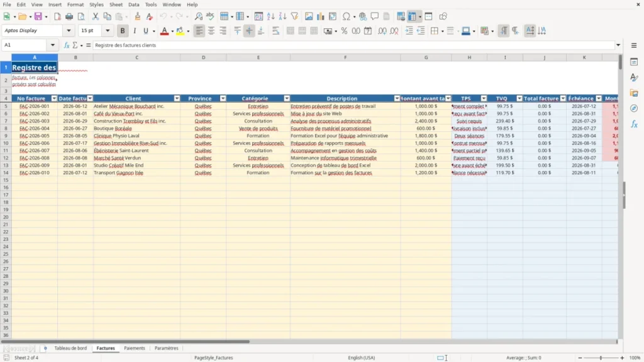
Task: Open Draw Functions shapes icon
Action: pos(443,16)
